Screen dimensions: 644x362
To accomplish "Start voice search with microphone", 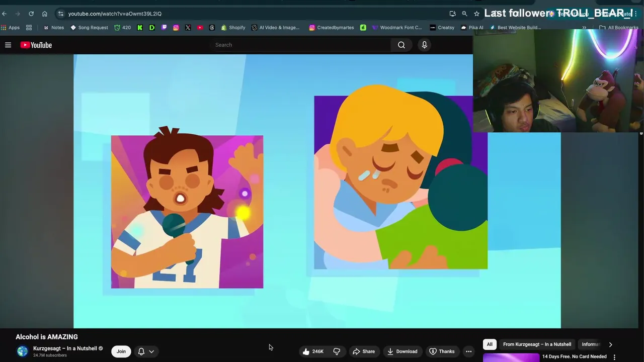I will (424, 45).
